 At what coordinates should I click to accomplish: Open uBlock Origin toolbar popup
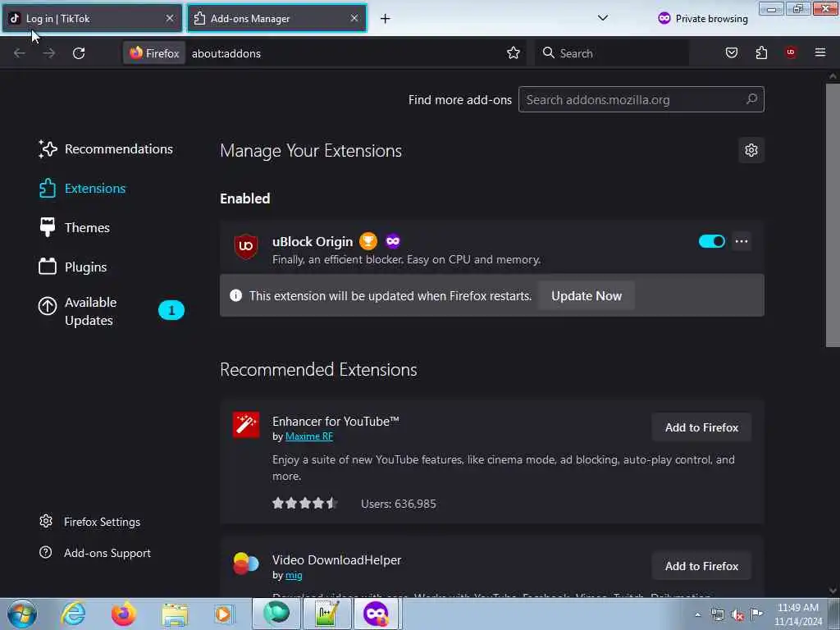pos(791,52)
